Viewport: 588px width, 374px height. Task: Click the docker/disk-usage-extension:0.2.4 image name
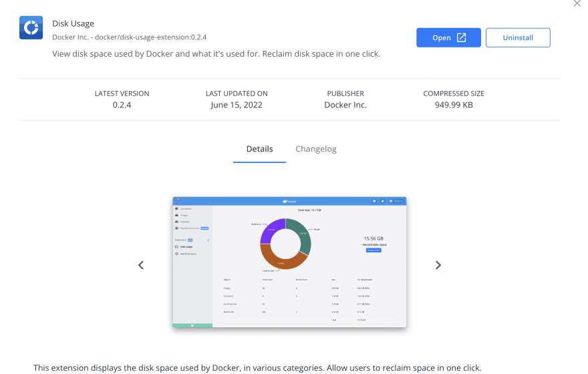click(151, 37)
